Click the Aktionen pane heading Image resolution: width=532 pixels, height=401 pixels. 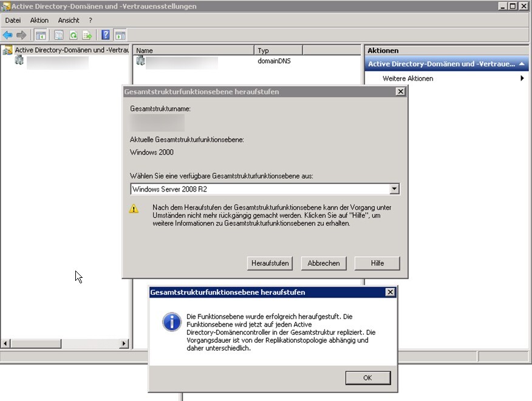[x=383, y=50]
